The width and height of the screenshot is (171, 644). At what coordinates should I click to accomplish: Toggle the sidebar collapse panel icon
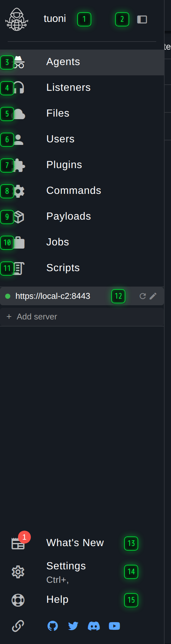point(142,20)
